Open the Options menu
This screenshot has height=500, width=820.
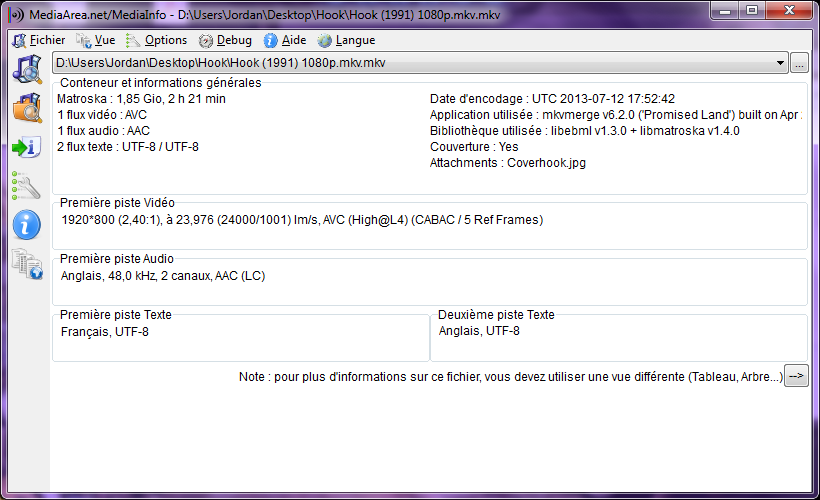(156, 40)
